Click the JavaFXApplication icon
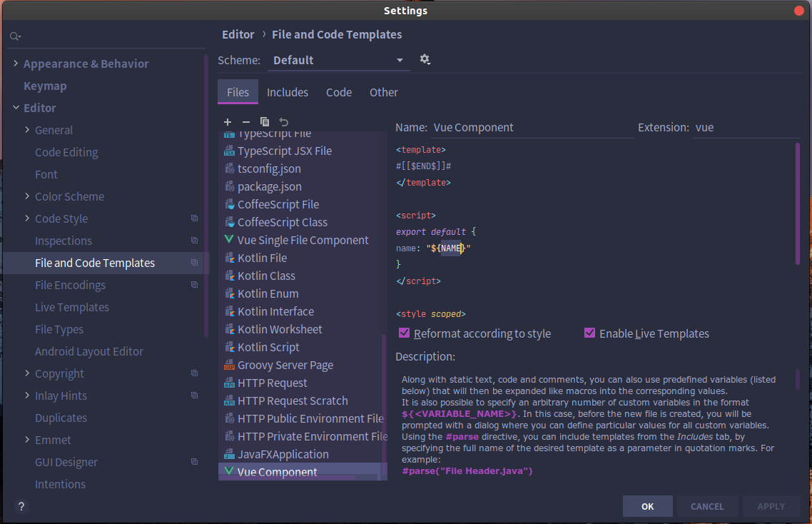Screen dimensions: 812x524 229,454
